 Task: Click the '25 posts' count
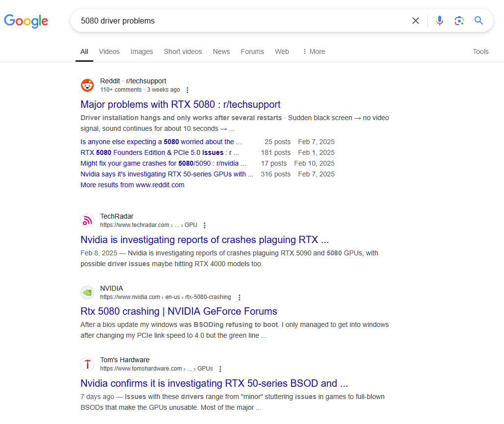[x=277, y=142]
